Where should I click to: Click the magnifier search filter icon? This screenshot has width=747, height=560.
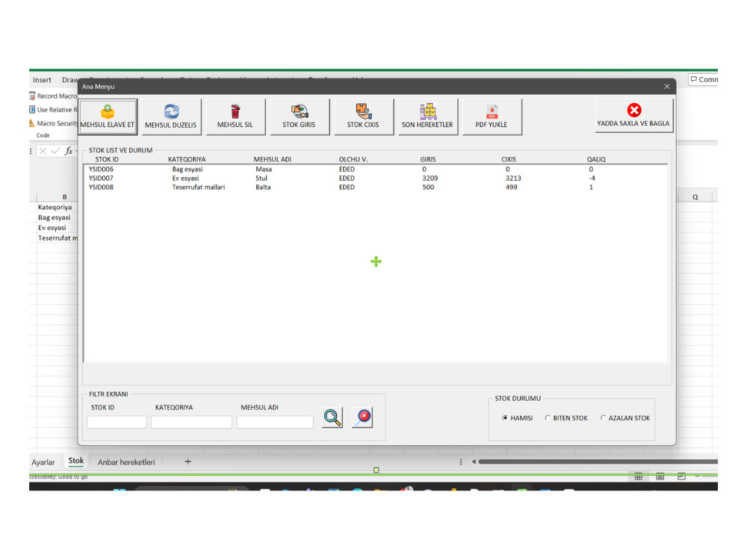(x=332, y=417)
